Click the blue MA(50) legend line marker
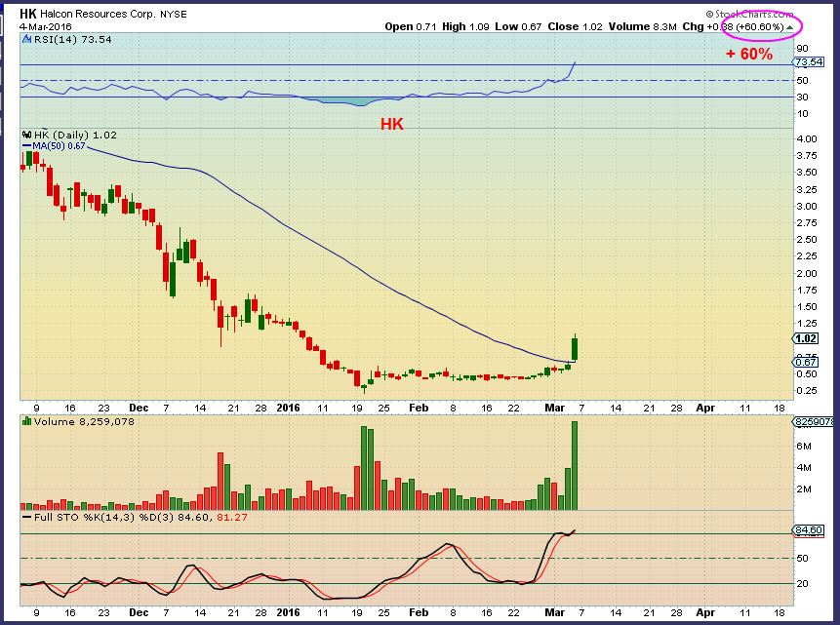 tap(26, 145)
